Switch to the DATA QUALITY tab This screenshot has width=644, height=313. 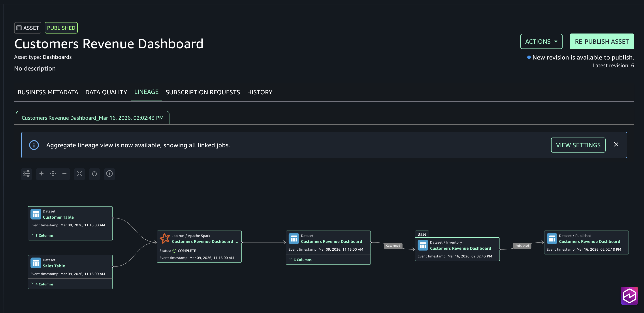tap(106, 92)
